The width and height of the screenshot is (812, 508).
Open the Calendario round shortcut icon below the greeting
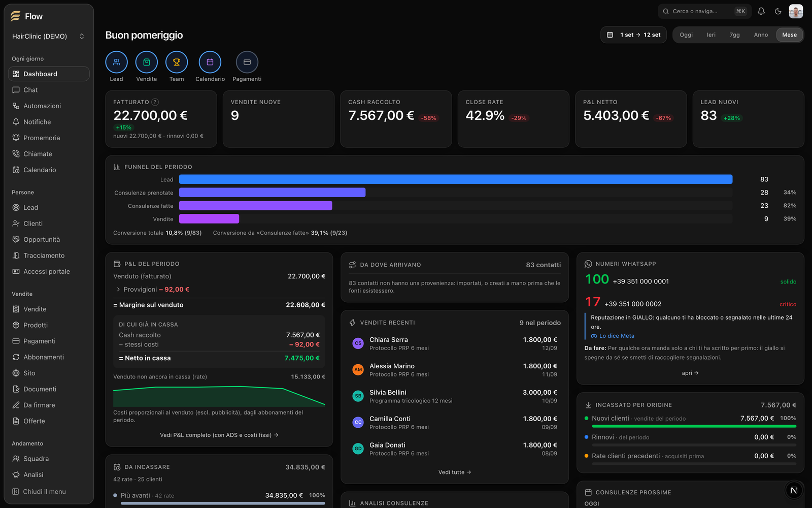click(210, 62)
